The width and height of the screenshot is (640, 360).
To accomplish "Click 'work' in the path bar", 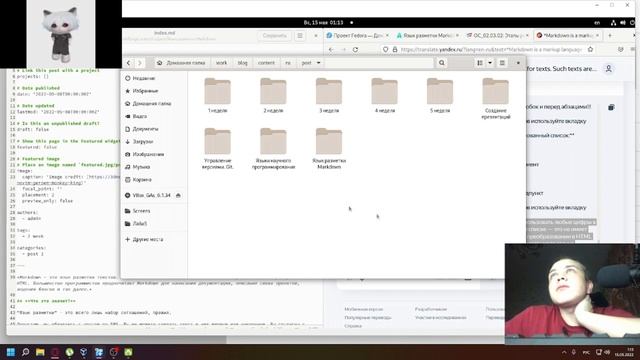I will click(x=221, y=63).
